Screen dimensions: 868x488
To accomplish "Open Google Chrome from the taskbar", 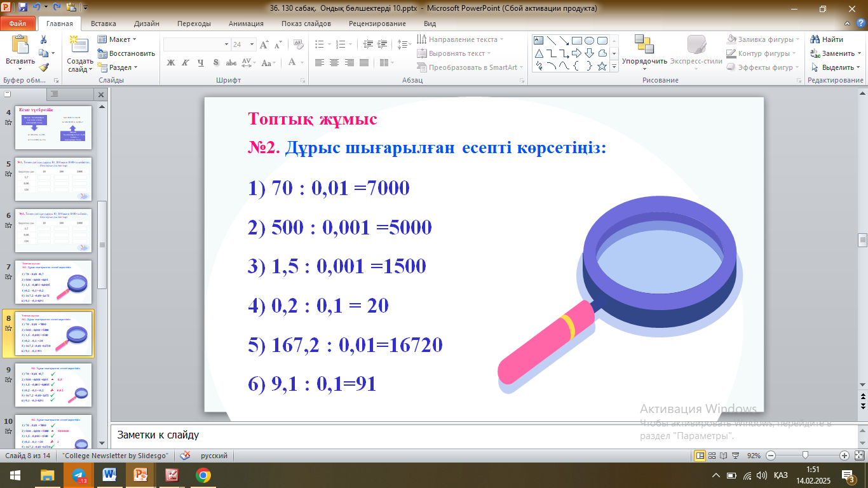I will point(203,475).
